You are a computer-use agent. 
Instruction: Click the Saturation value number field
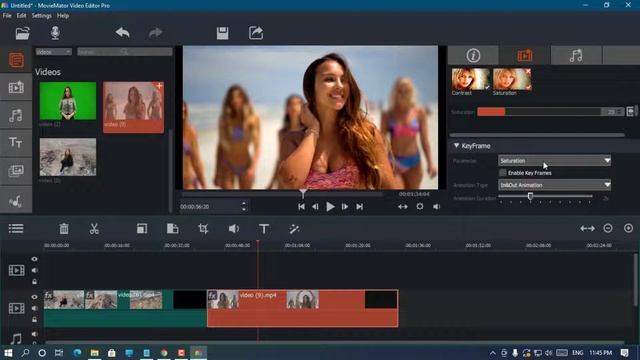pyautogui.click(x=612, y=111)
